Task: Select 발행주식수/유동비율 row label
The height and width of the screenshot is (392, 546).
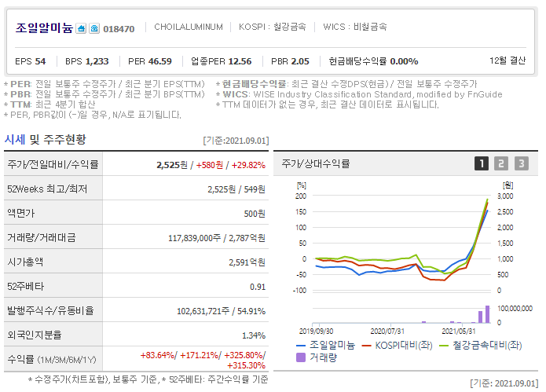Action: tap(51, 310)
